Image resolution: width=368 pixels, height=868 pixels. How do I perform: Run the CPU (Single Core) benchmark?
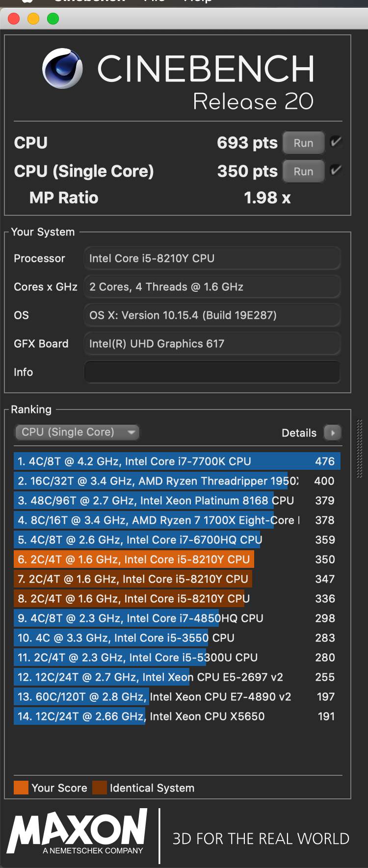pyautogui.click(x=303, y=171)
